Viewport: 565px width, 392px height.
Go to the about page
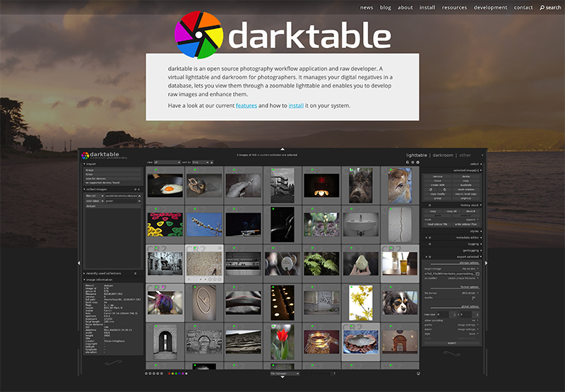pos(405,8)
